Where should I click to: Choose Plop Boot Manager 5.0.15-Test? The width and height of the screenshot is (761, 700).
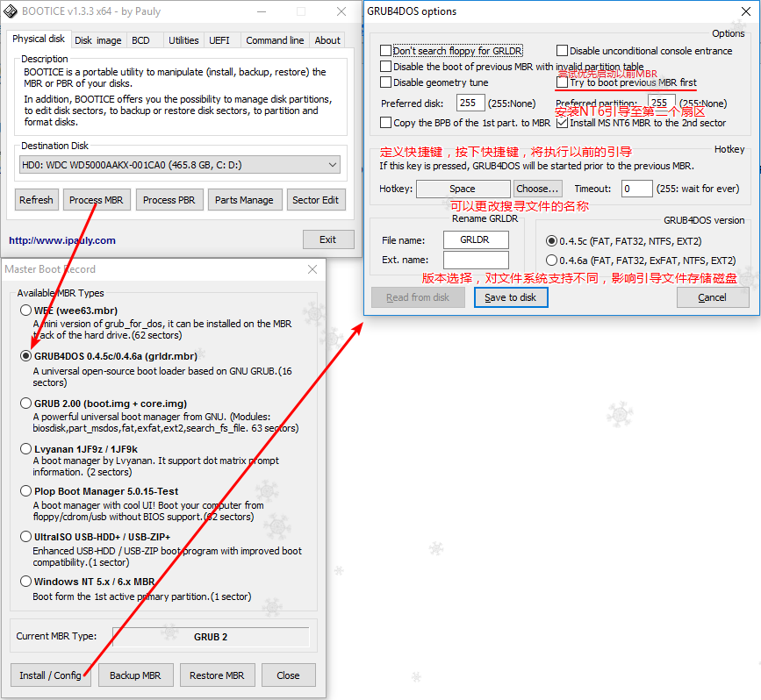coord(99,491)
